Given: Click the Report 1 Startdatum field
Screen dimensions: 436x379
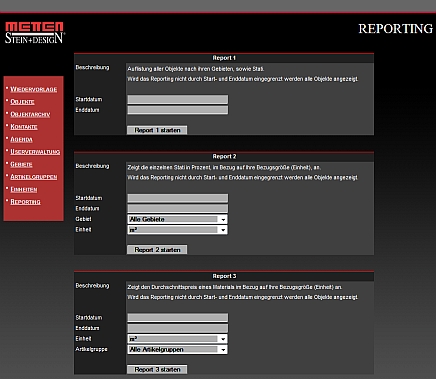Looking at the screenshot, I should 178,99.
